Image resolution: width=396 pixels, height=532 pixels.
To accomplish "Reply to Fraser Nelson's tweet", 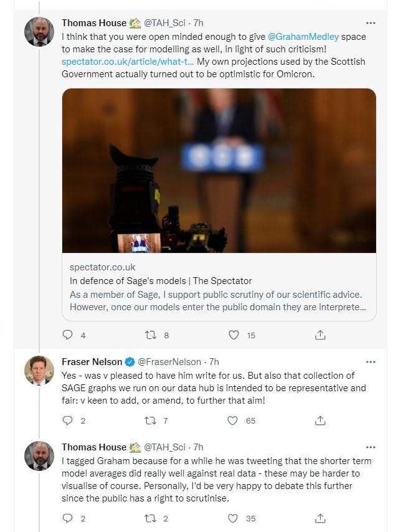I will 68,420.
